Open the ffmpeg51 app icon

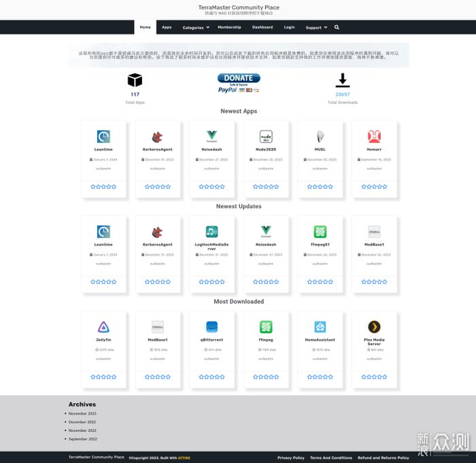point(320,232)
